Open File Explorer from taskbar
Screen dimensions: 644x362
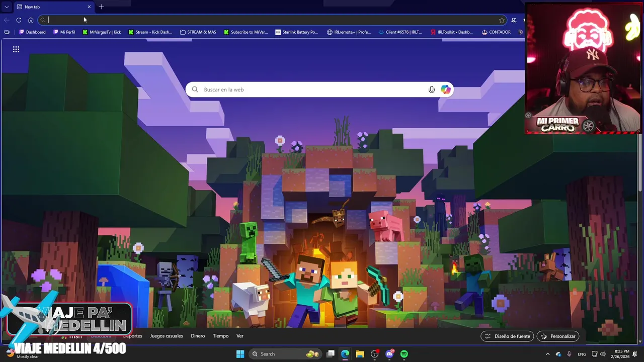pos(360,354)
